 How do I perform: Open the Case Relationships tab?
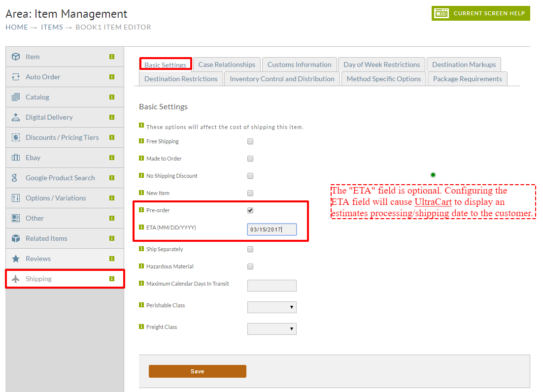[x=227, y=65]
